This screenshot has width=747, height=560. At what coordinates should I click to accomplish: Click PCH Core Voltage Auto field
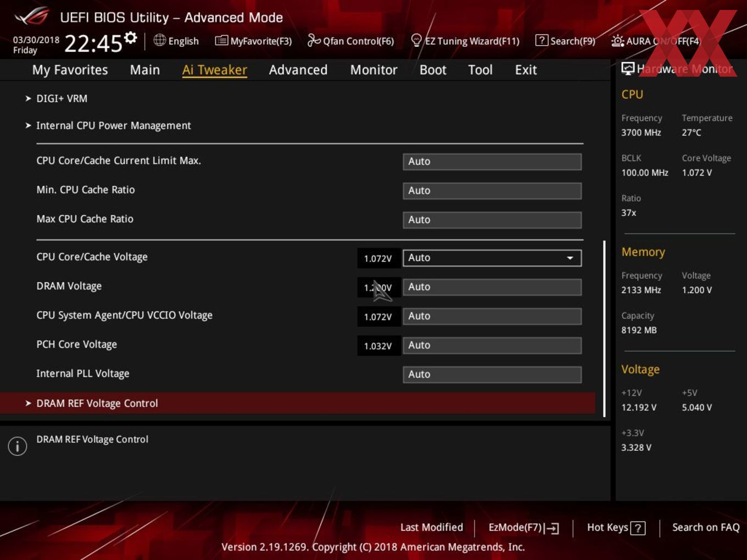click(x=492, y=345)
